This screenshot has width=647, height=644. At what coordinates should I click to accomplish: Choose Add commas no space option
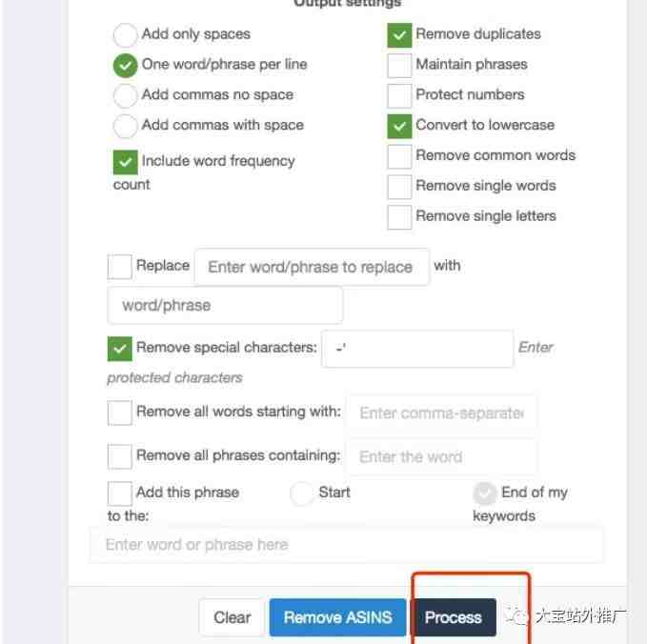125,95
